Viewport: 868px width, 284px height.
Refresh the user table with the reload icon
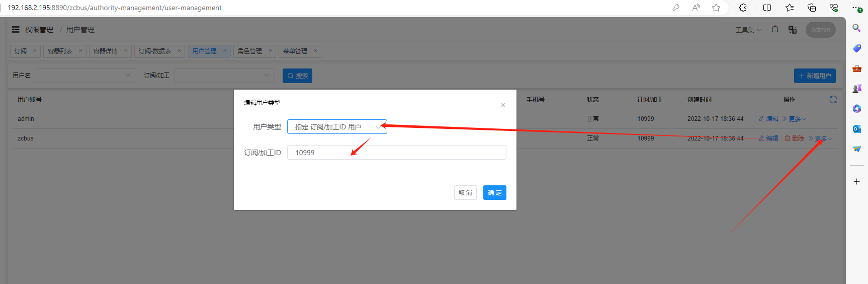click(833, 100)
